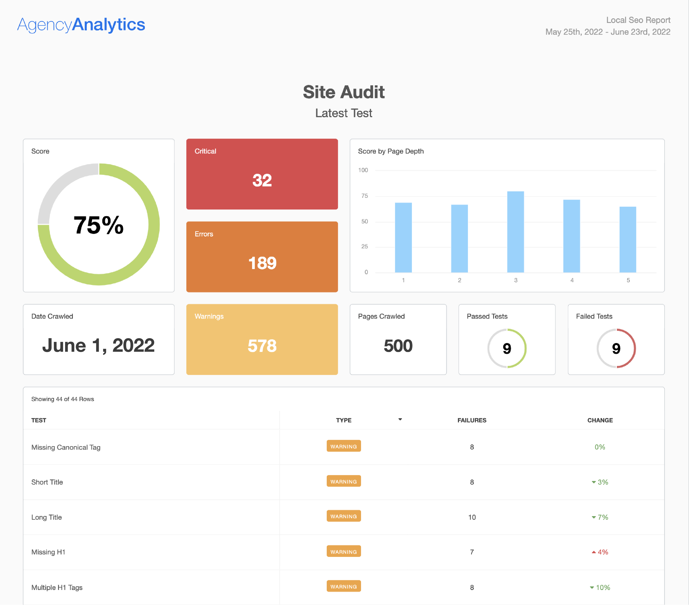Screen dimensions: 689x616
Task: Sort by the TEST column header
Action: tap(39, 420)
